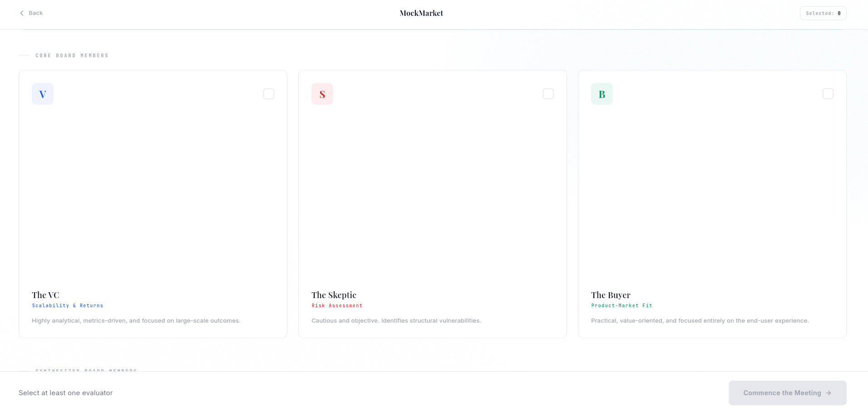Click the red S avatar icon

coord(322,94)
